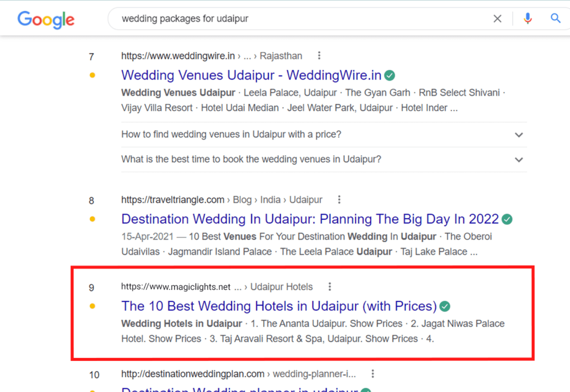Screen dimensions: 570x392
Task: Open three-dot menu for destinationweddingplan result
Action: click(x=372, y=373)
